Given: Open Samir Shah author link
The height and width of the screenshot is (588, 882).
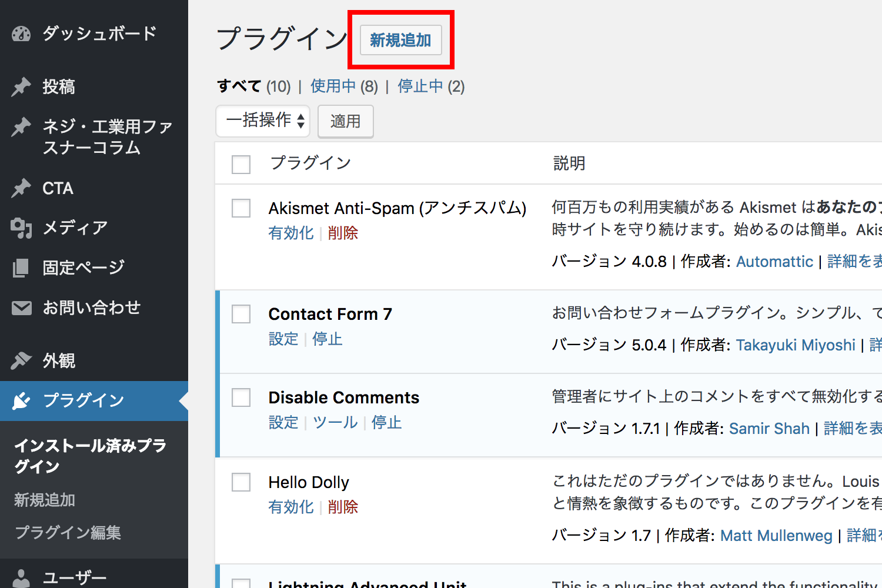Looking at the screenshot, I should (769, 429).
